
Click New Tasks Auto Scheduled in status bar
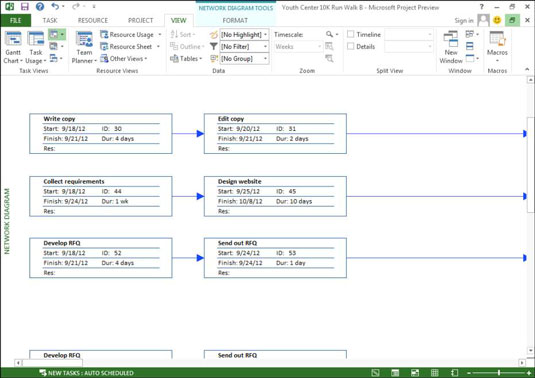pos(86,373)
